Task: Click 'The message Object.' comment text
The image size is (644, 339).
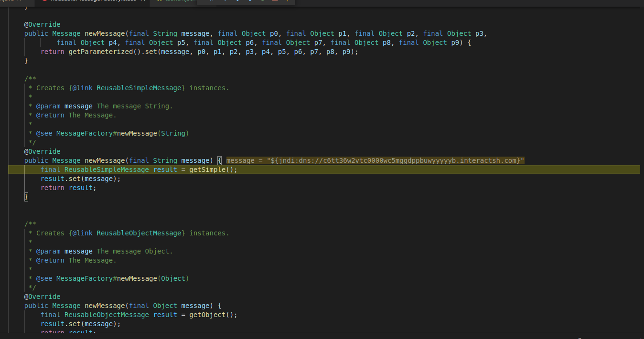Action: (x=135, y=251)
